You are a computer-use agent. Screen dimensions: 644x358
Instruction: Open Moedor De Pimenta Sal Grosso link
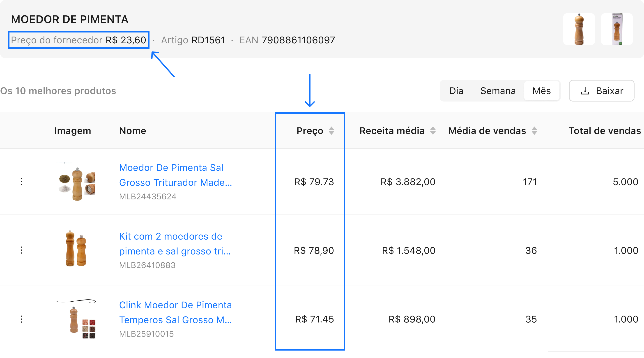175,175
